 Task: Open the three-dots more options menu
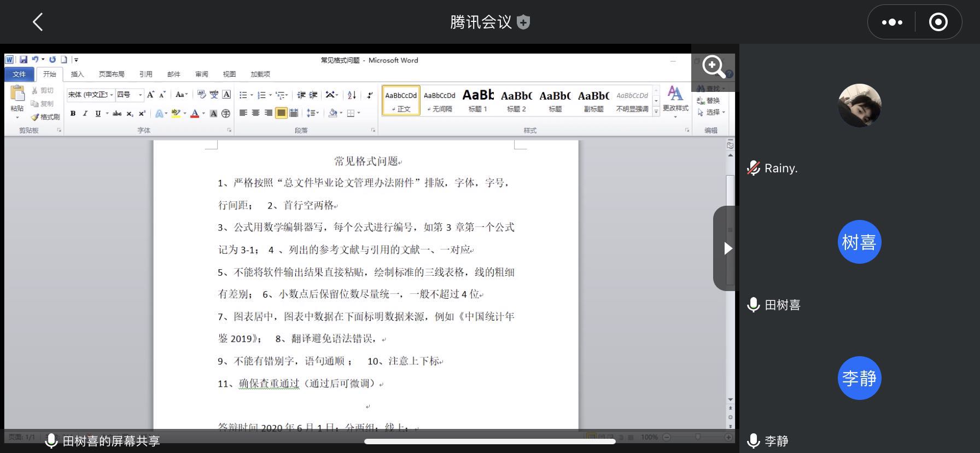click(x=892, y=22)
